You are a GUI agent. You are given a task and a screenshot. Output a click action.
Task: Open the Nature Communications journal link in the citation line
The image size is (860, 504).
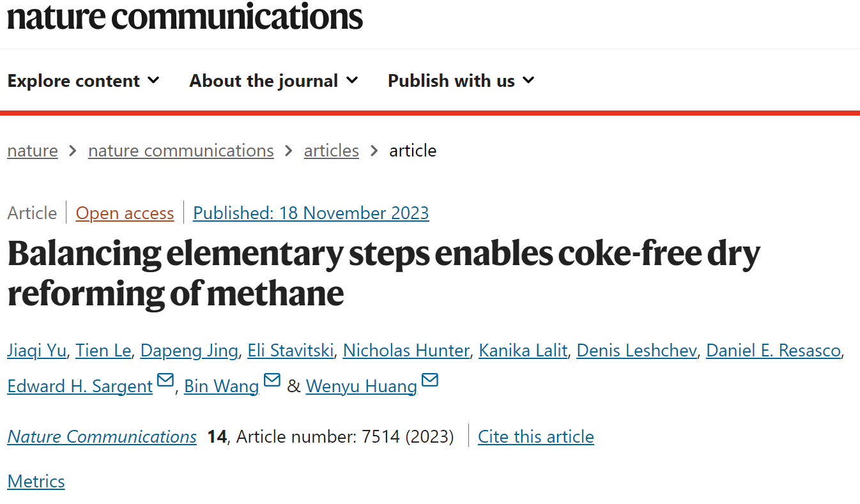pyautogui.click(x=102, y=437)
